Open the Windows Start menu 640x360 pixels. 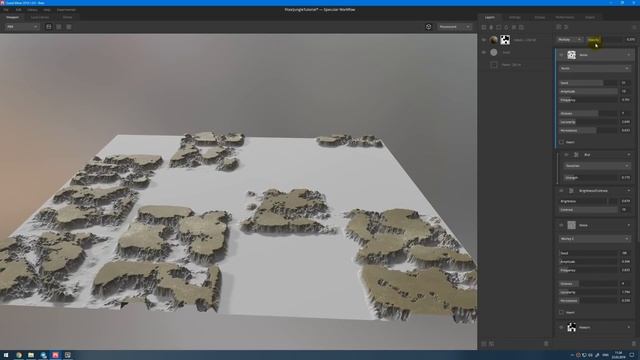point(6,355)
